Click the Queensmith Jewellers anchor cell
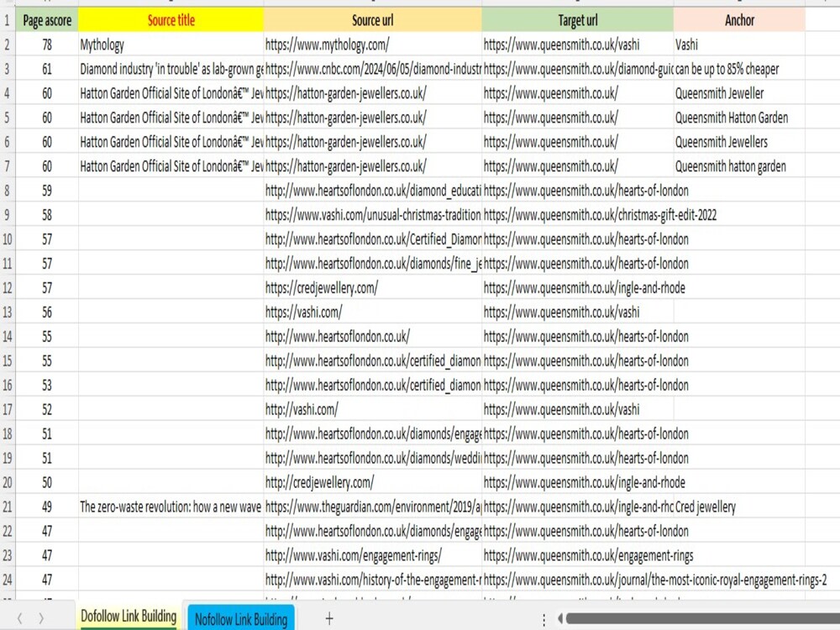 [739, 142]
